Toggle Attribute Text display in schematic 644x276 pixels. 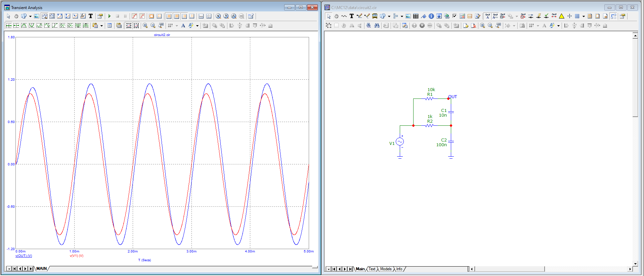495,16
